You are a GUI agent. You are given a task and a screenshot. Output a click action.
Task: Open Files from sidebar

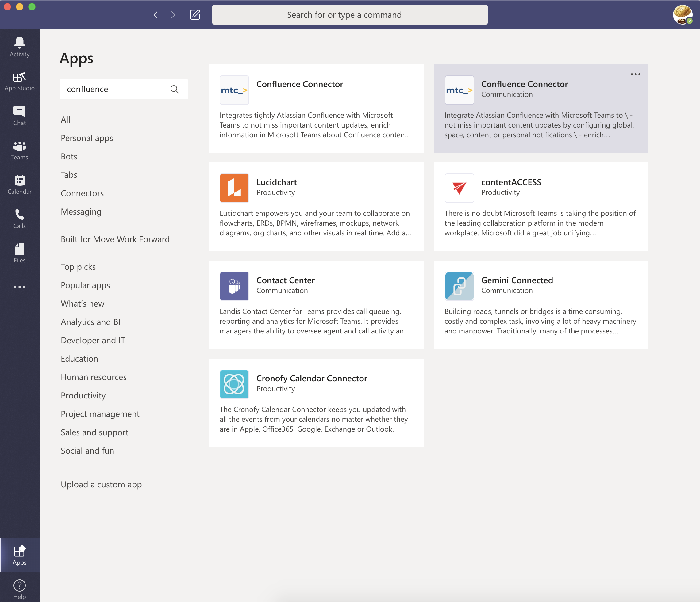[19, 253]
